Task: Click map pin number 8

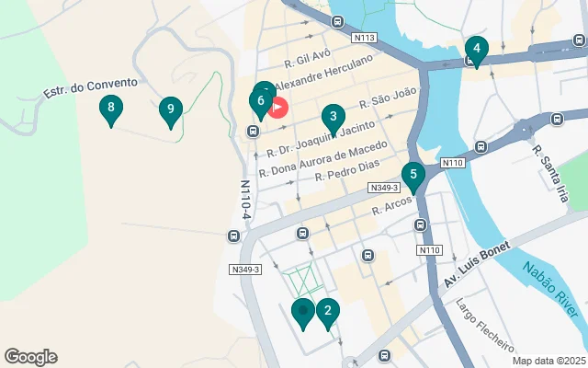Action: tap(111, 111)
